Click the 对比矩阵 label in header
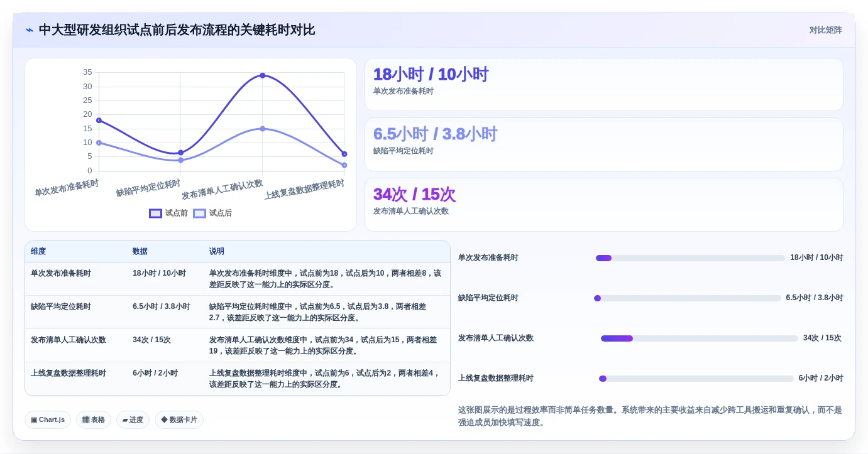This screenshot has height=454, width=868. coord(825,30)
